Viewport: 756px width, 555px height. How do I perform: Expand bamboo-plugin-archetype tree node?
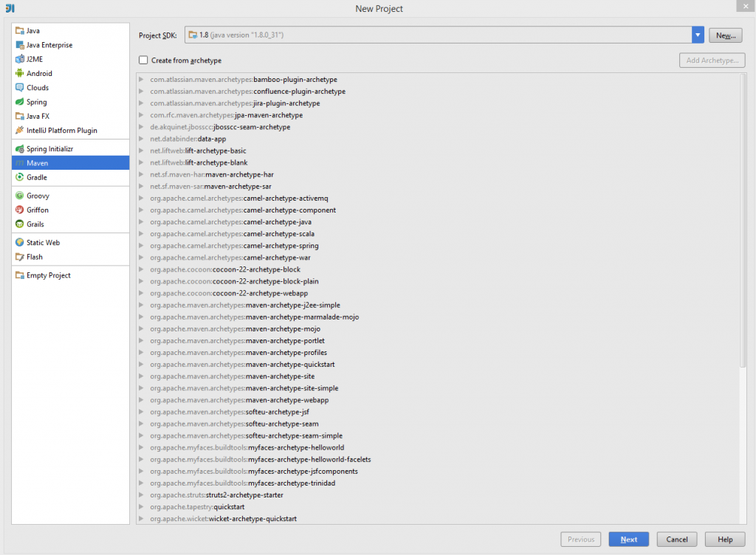coord(141,79)
